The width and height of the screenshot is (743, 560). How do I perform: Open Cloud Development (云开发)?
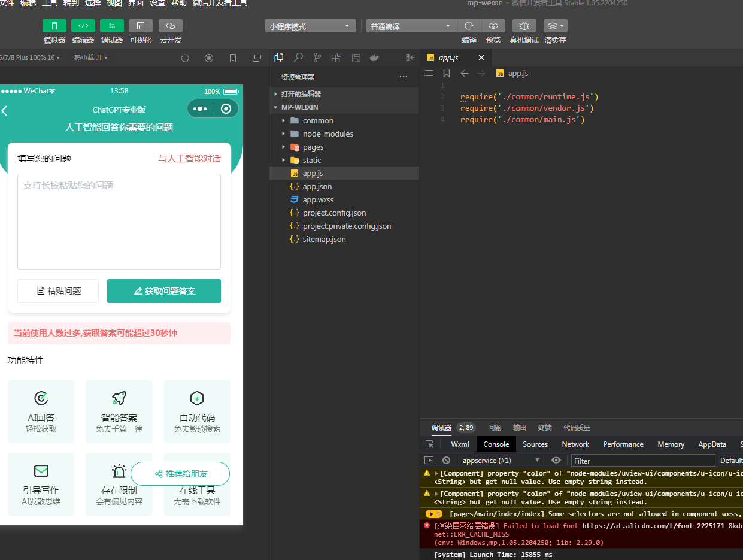(x=171, y=26)
